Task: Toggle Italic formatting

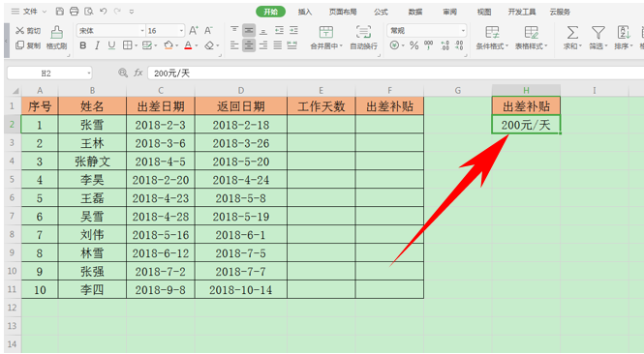Action: [x=97, y=45]
